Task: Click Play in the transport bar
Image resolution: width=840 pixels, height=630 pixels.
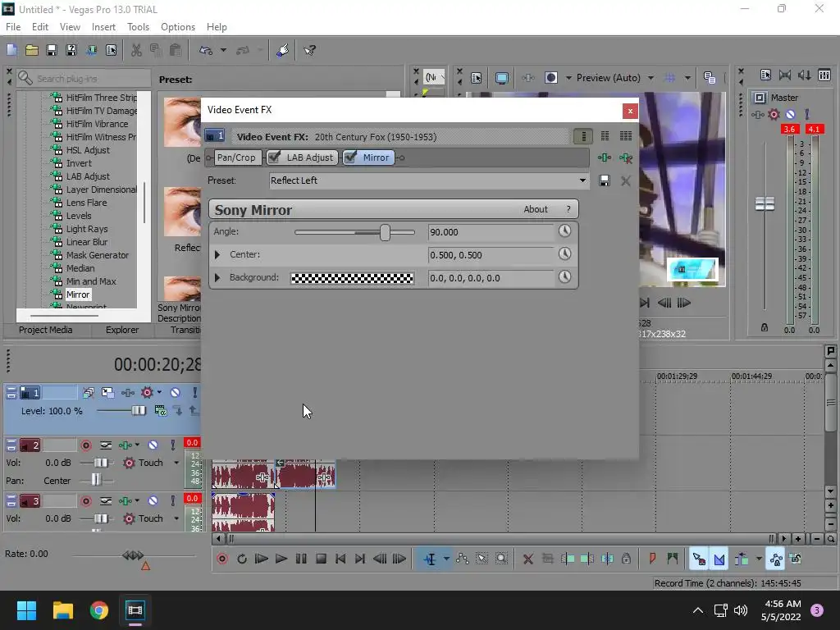Action: tap(281, 559)
